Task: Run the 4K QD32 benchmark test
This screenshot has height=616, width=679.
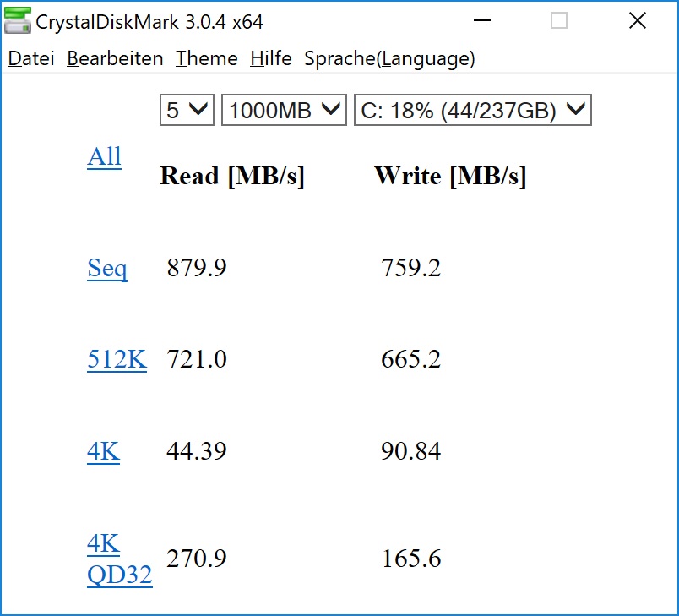Action: click(x=120, y=559)
